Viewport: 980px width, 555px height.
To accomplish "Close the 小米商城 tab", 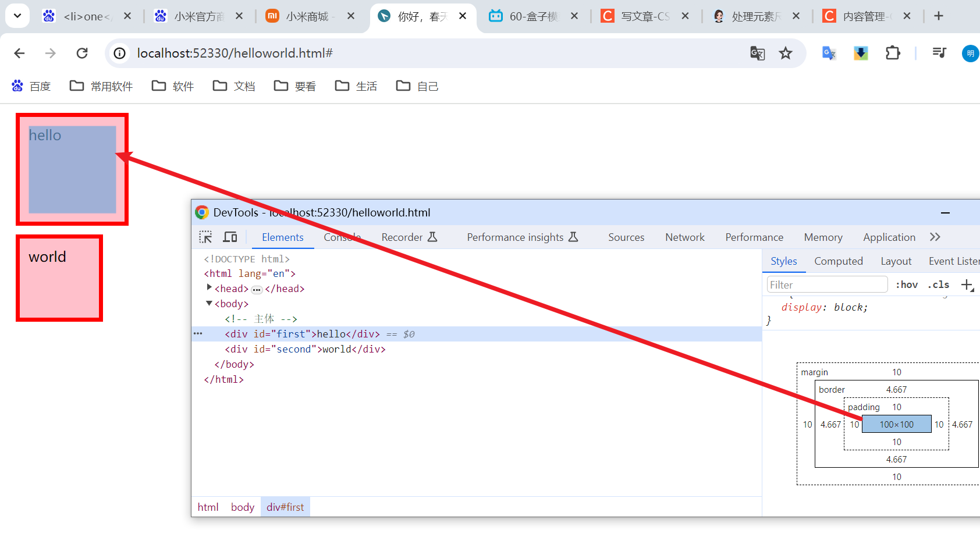I will [351, 16].
